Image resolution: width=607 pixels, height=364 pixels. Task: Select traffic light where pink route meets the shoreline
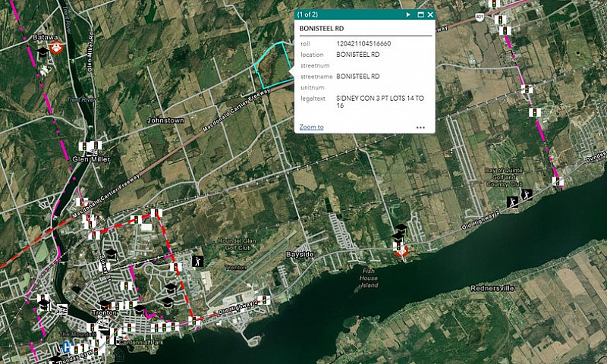(x=558, y=181)
